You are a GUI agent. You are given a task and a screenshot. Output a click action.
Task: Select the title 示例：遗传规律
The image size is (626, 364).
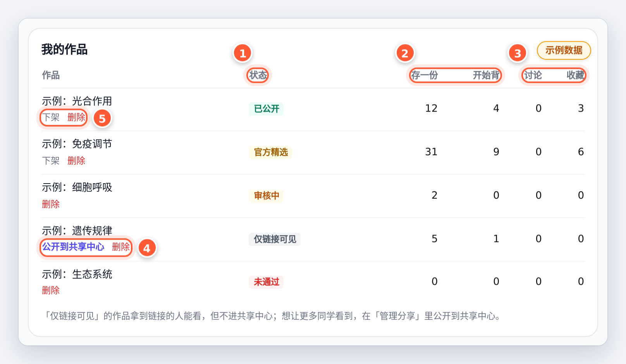(x=77, y=231)
